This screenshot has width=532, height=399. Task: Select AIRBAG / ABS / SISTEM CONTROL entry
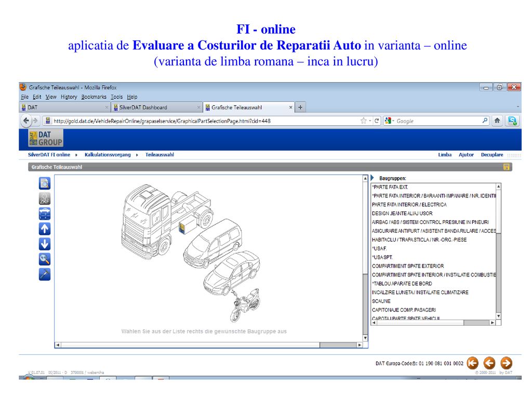[x=434, y=222]
